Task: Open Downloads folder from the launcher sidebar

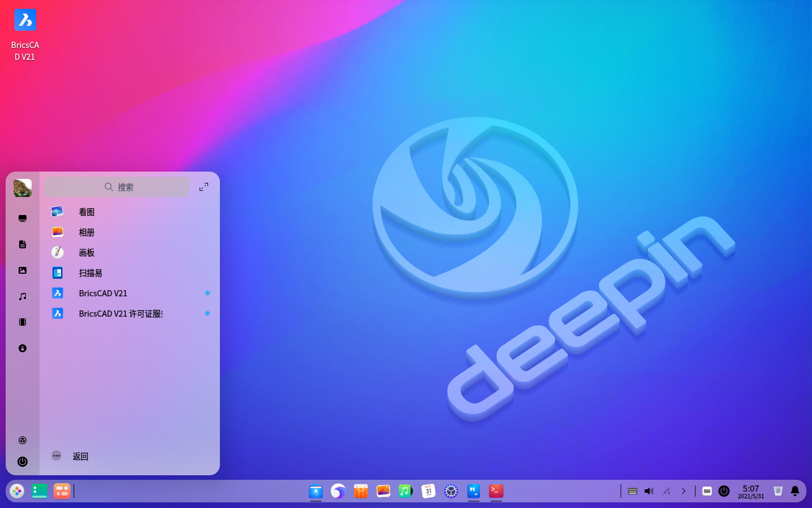Action: [23, 348]
